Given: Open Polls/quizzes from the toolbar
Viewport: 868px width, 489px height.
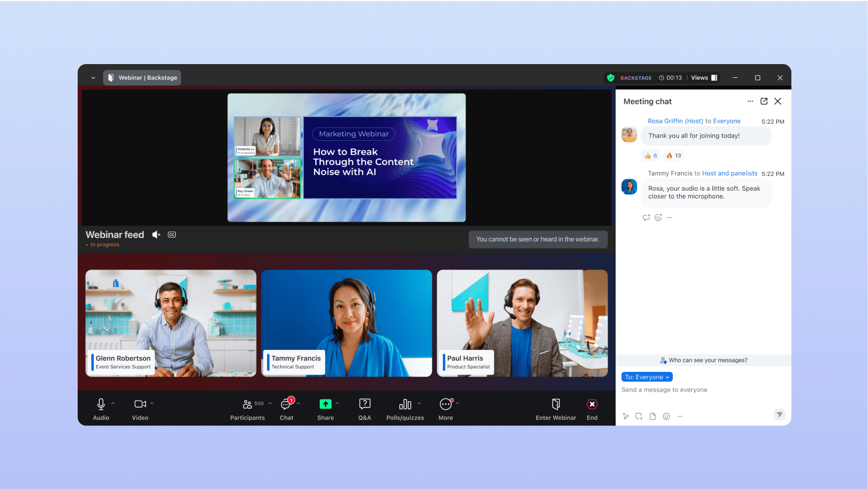Looking at the screenshot, I should [405, 409].
